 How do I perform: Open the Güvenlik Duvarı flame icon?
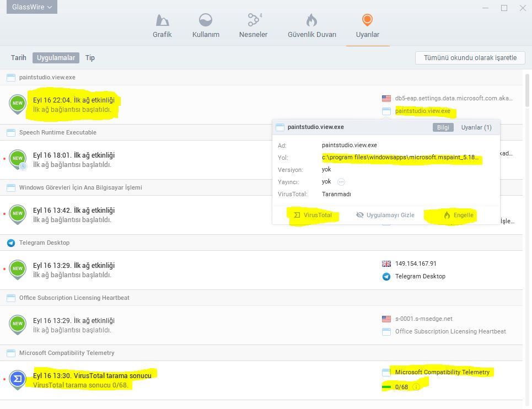click(311, 20)
